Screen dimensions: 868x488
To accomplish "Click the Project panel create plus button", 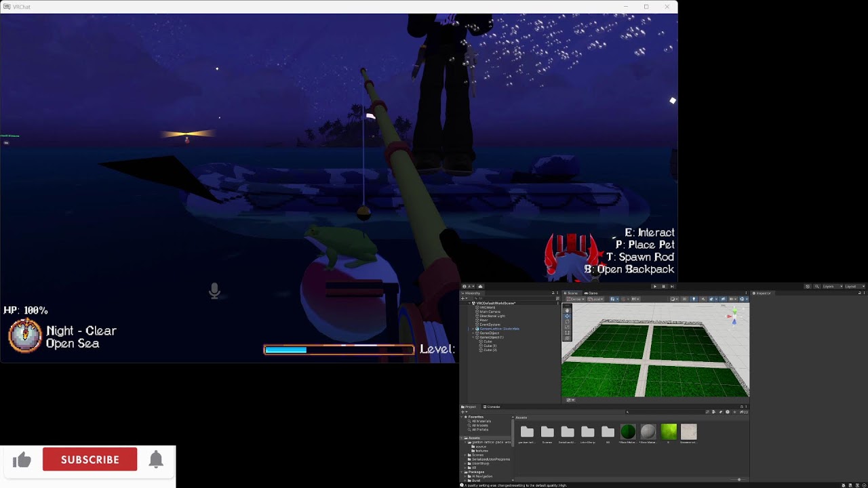I will click(465, 412).
